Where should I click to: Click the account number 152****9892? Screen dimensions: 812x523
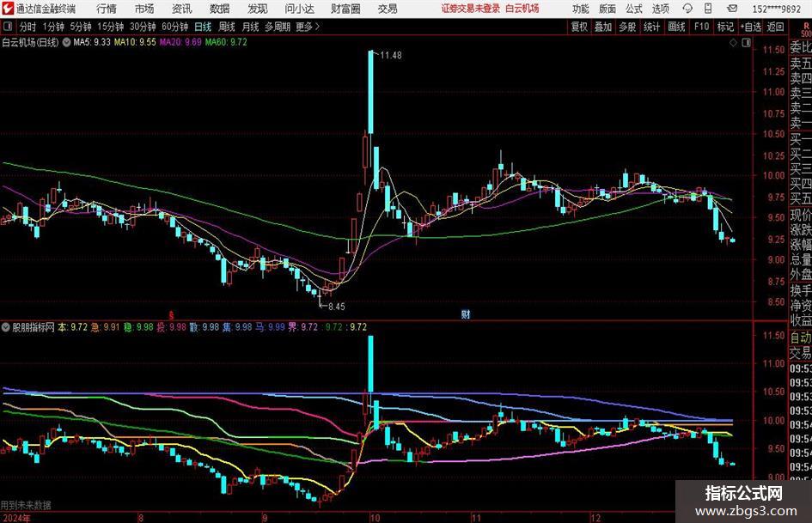click(776, 9)
